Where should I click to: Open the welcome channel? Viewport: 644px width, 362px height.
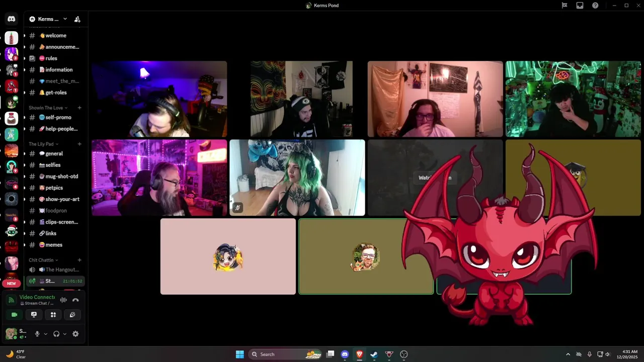[x=55, y=36]
